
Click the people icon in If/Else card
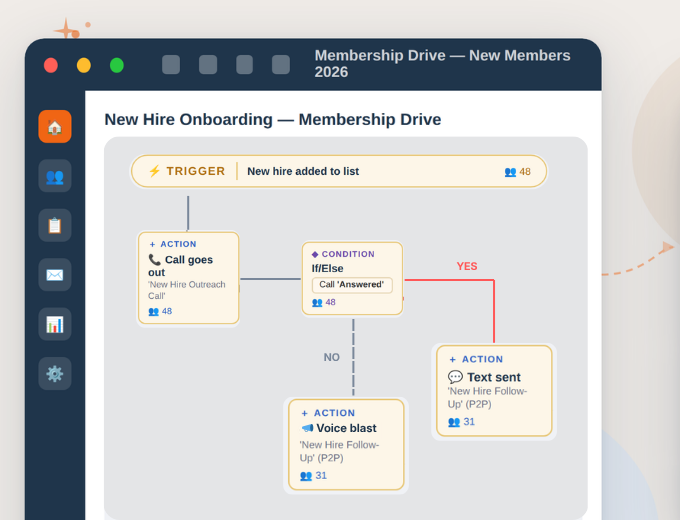tap(317, 302)
